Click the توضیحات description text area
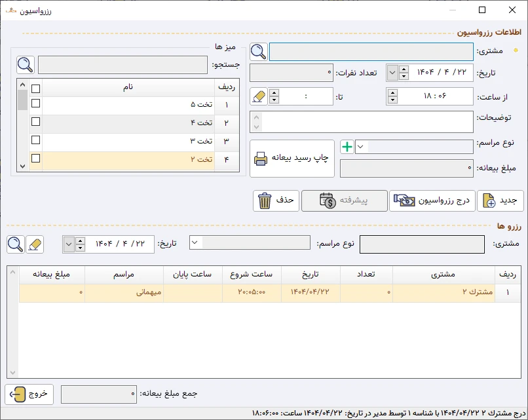Viewport: 528px width, 420px height. pos(362,122)
